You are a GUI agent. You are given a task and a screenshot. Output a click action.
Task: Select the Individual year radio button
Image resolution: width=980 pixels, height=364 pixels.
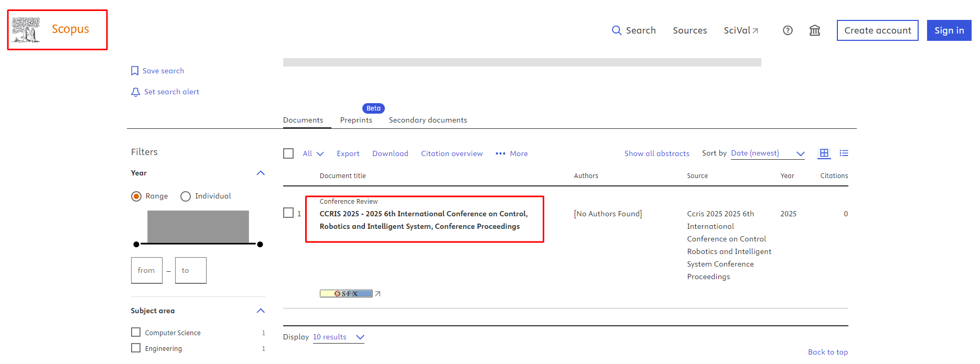click(x=186, y=196)
